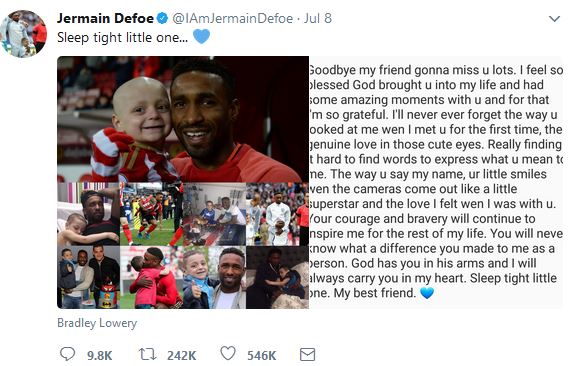Click the 242K retweets count
Screen dimensions: 571x366
[x=181, y=355]
